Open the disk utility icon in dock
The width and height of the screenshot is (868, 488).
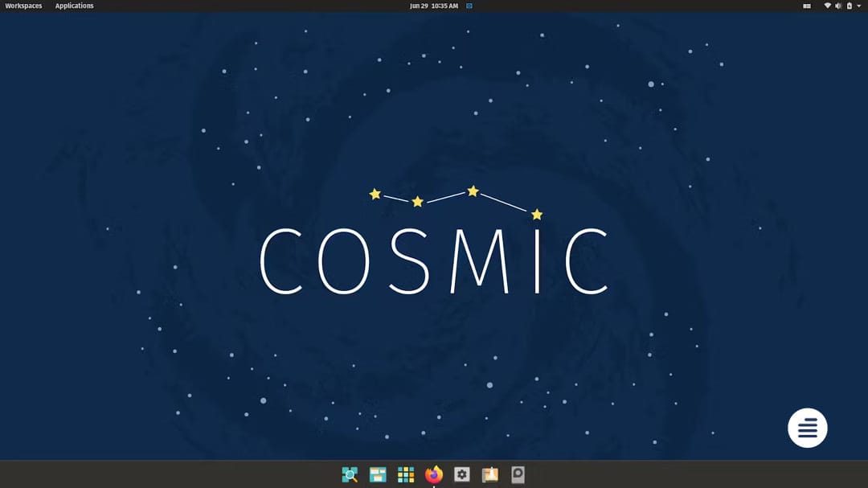tap(518, 474)
